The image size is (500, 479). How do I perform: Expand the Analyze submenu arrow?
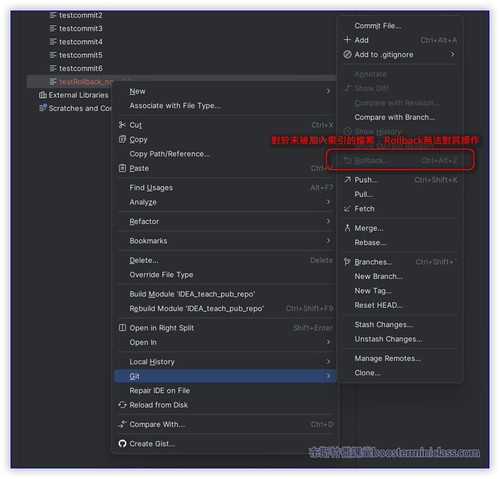point(328,202)
